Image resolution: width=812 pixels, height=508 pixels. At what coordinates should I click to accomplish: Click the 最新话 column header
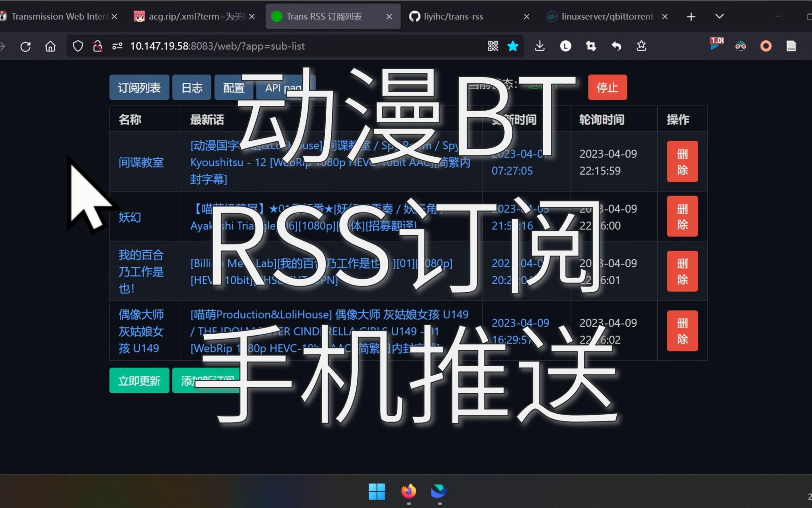click(x=207, y=119)
